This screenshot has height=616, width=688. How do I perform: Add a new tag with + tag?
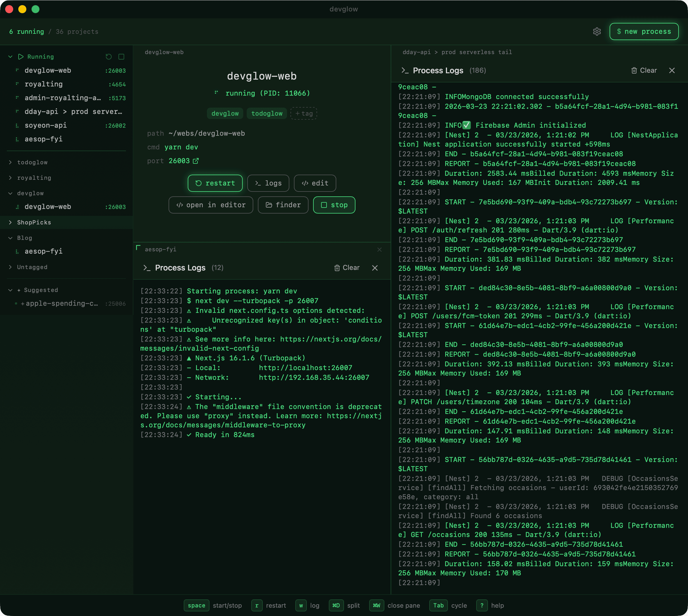[304, 113]
